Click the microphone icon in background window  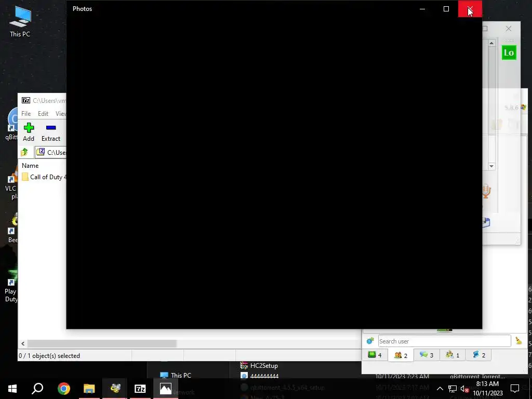pos(486,191)
